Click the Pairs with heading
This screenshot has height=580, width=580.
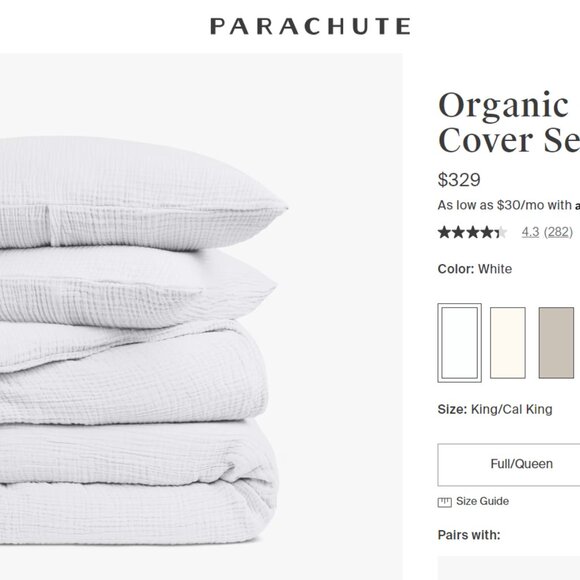(469, 535)
